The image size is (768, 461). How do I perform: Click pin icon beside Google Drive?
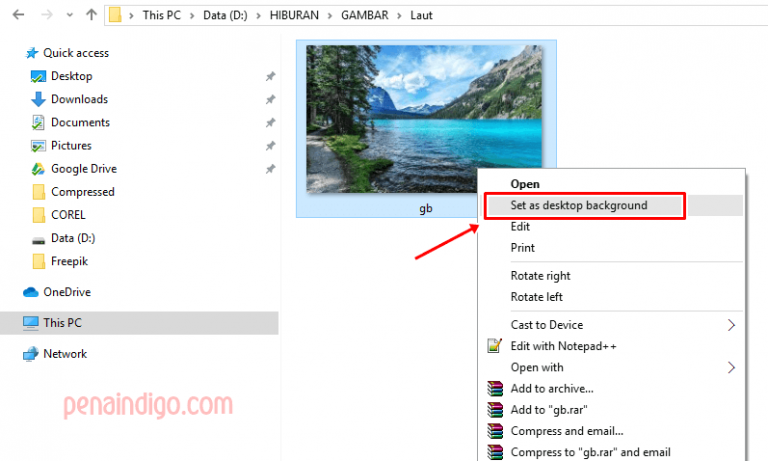(270, 169)
